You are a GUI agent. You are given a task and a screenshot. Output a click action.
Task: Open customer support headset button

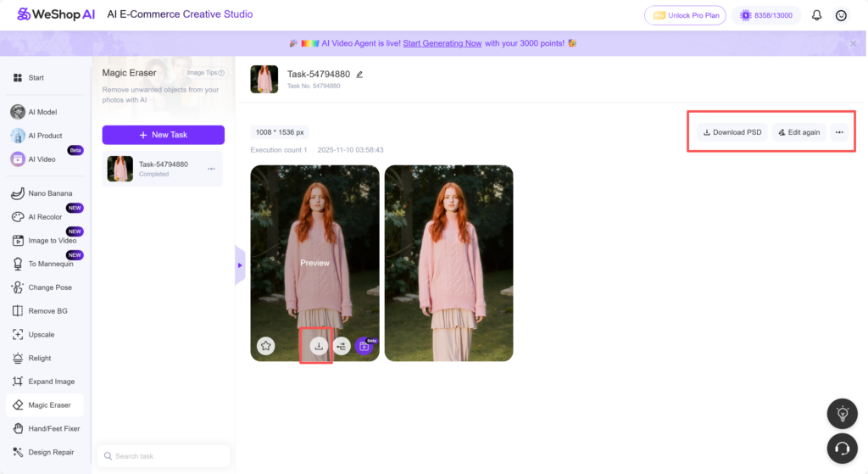(842, 449)
